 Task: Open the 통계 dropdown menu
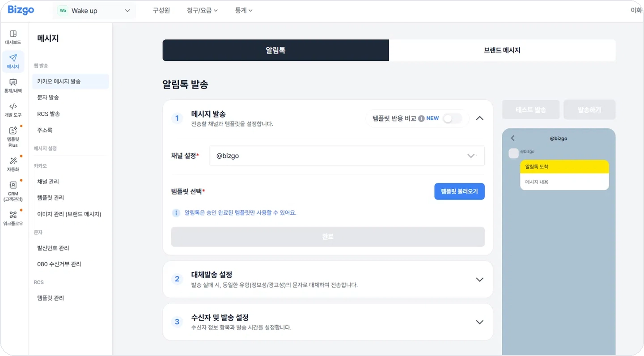coord(244,11)
